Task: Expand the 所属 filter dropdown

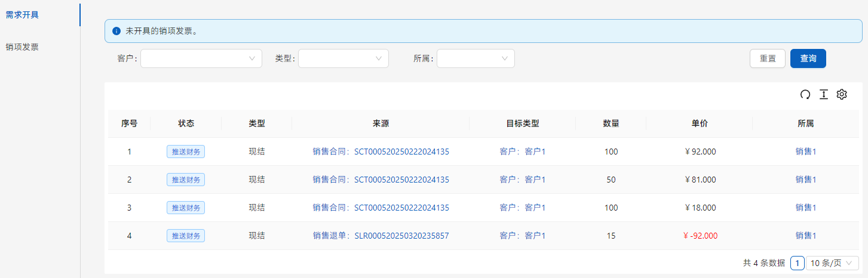Action: pos(476,58)
